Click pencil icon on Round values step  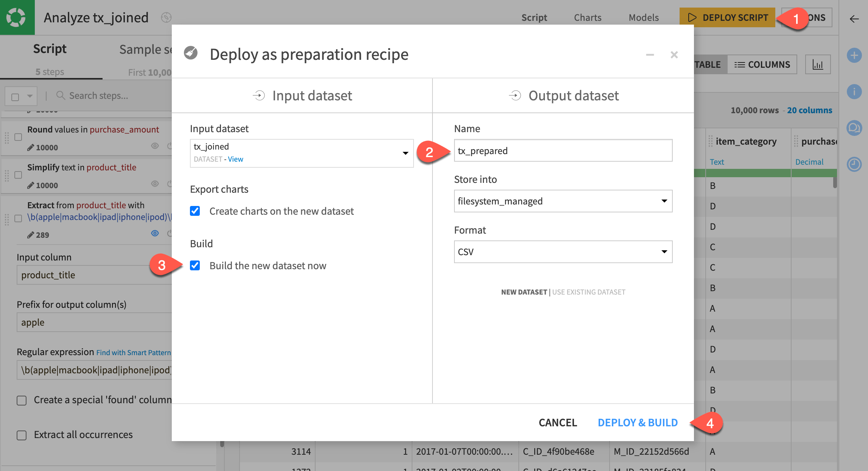pos(31,147)
